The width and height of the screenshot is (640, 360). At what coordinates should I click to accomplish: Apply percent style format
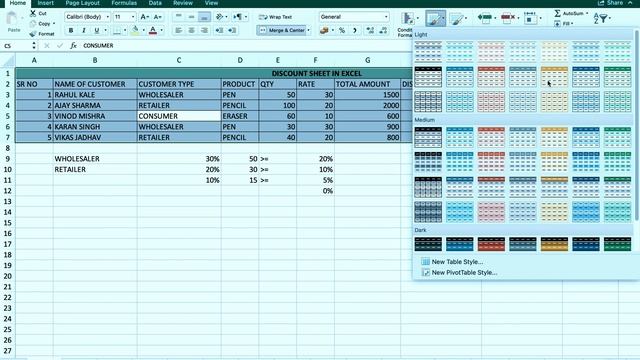tap(342, 30)
